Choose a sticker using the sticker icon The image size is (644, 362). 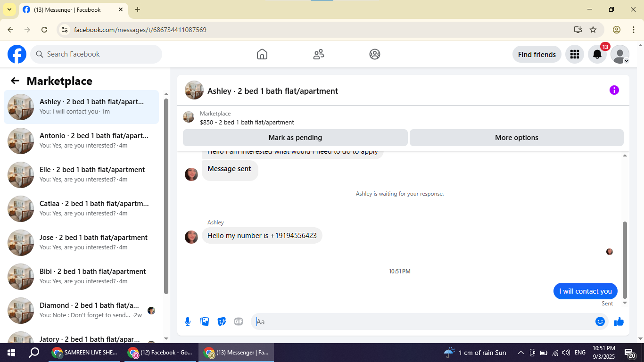point(222,321)
